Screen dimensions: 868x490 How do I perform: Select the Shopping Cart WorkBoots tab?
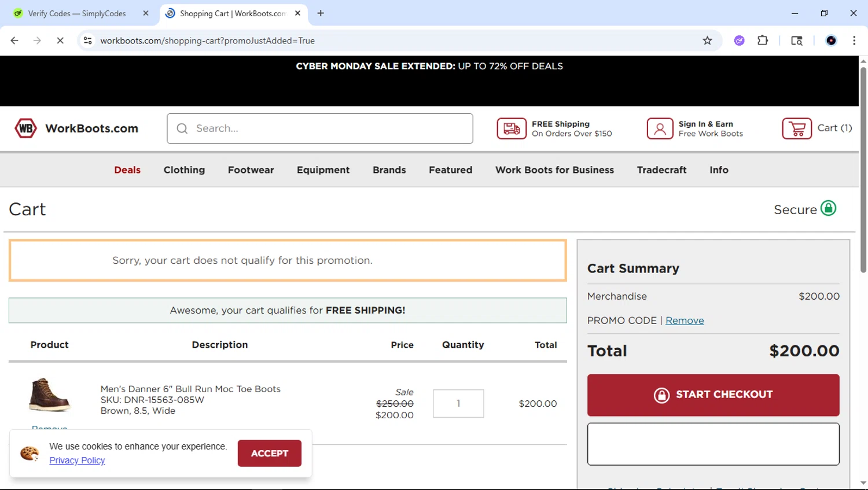[x=233, y=13]
